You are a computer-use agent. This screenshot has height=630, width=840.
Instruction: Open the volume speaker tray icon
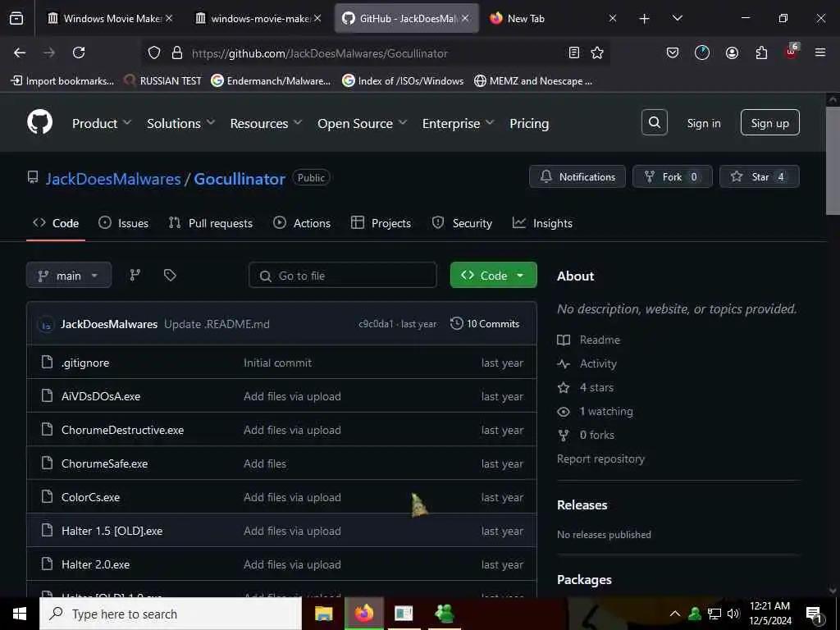tap(733, 614)
